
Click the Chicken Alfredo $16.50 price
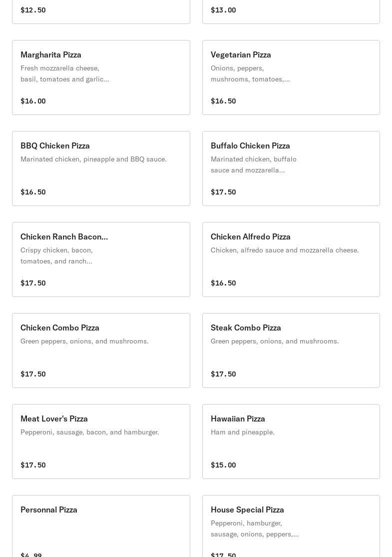(x=223, y=283)
